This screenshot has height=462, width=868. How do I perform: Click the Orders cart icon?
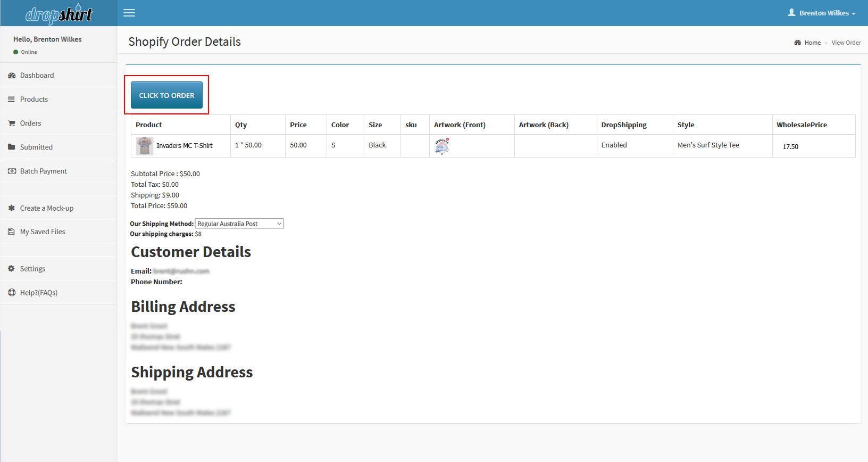click(x=12, y=123)
